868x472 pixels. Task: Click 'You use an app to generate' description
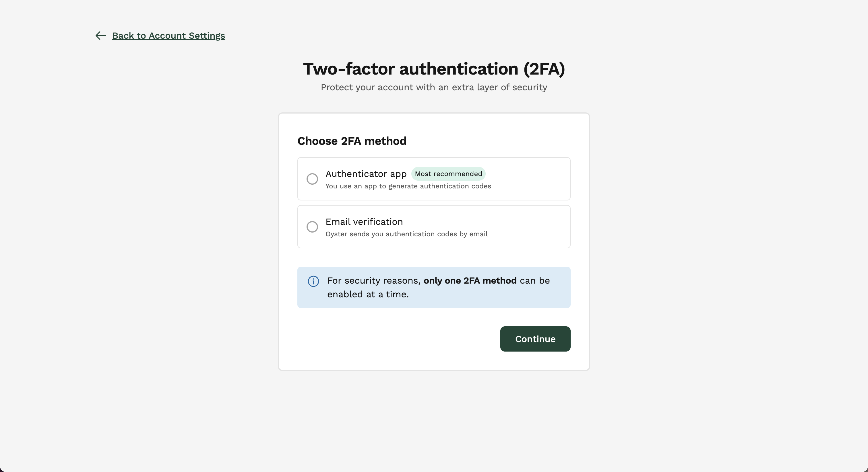408,186
